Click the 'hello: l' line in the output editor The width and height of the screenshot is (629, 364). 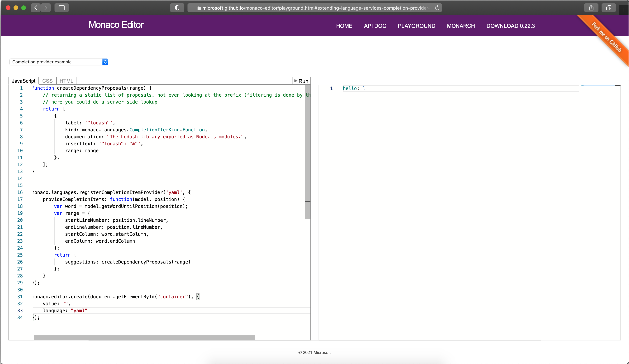coord(354,88)
